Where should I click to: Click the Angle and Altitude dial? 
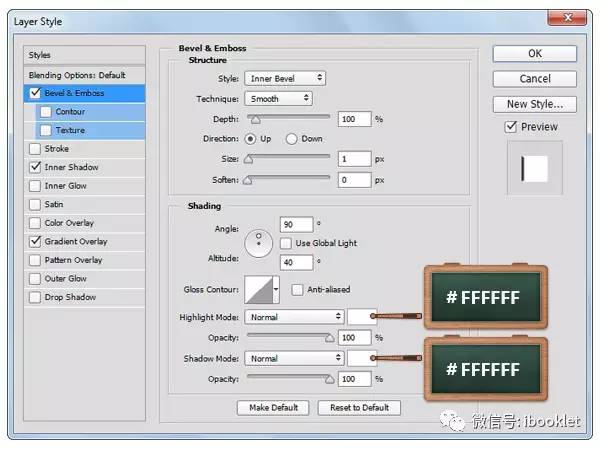(x=259, y=243)
